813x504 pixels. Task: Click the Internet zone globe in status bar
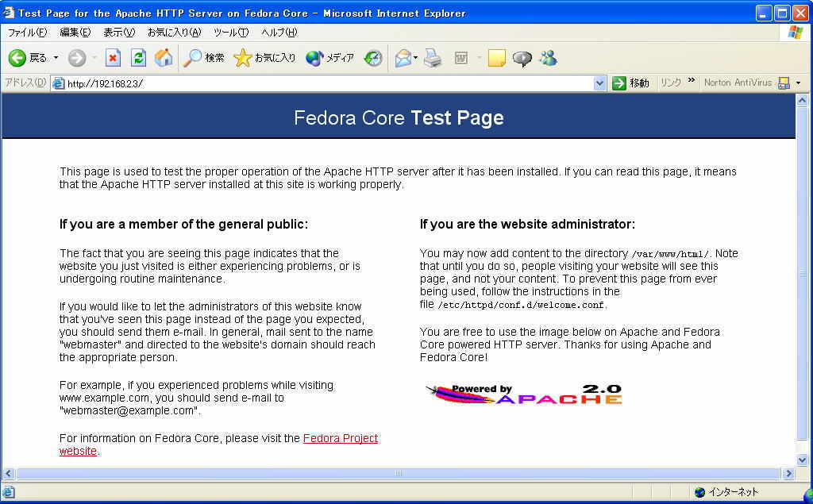pos(700,492)
